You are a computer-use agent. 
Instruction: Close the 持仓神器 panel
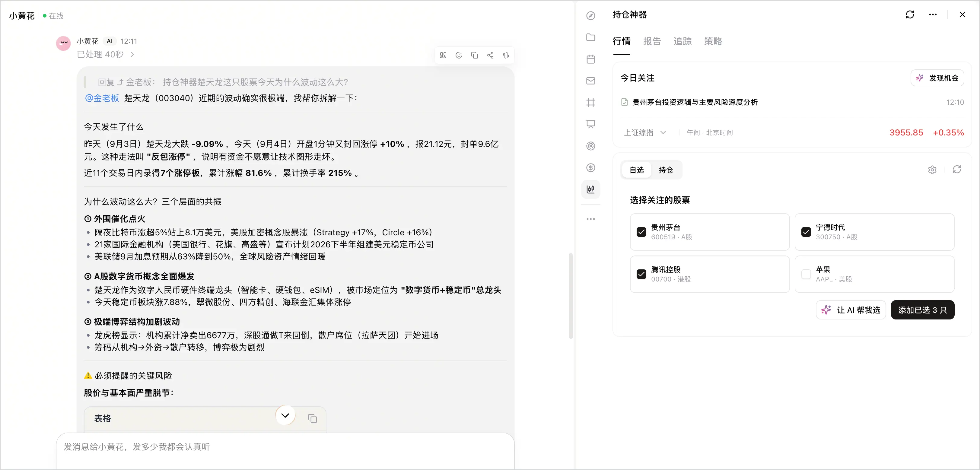pos(962,14)
